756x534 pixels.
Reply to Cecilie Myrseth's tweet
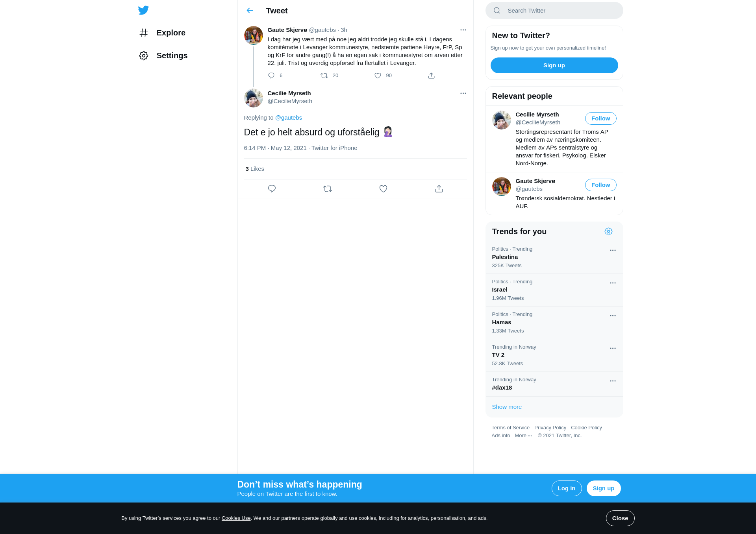point(272,189)
